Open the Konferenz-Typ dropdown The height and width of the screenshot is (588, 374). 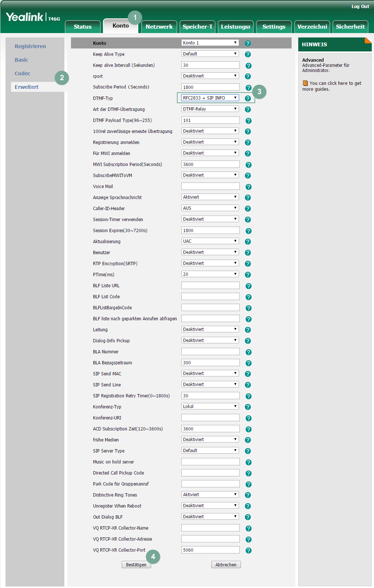point(210,407)
